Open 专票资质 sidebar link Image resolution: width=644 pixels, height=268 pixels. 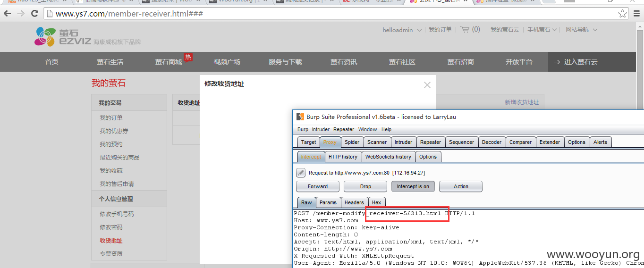point(111,254)
